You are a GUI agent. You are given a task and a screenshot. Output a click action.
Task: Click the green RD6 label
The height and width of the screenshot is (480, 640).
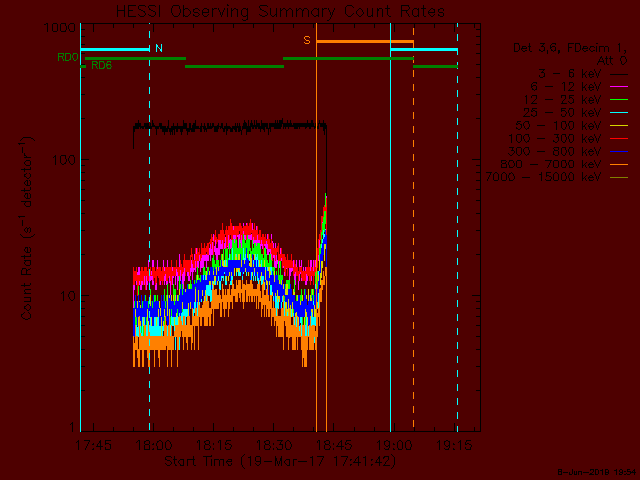click(x=102, y=66)
